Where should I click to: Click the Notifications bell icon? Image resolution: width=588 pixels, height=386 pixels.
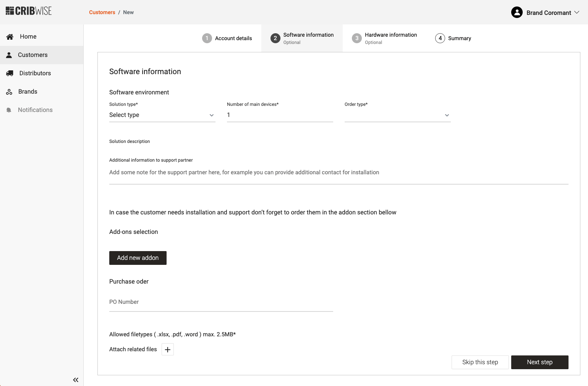[9, 110]
